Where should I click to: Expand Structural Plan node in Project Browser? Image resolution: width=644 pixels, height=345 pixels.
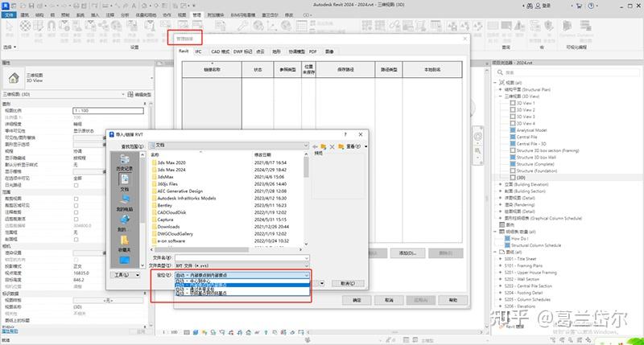coord(501,89)
